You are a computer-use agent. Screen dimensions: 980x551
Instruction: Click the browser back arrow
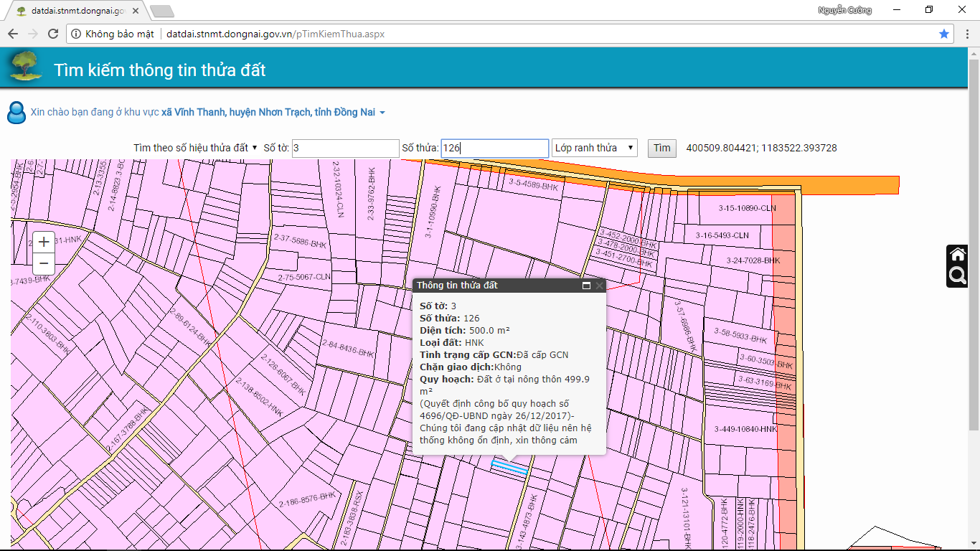tap(13, 34)
